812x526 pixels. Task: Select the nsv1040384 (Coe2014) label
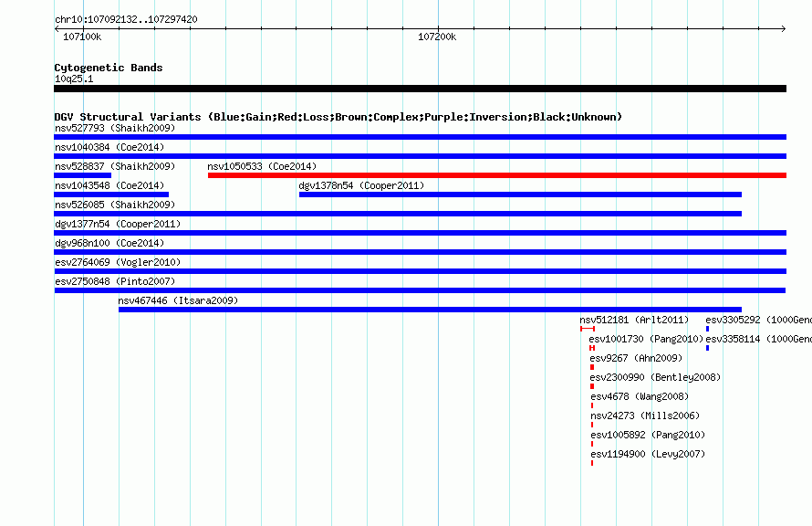[109, 147]
